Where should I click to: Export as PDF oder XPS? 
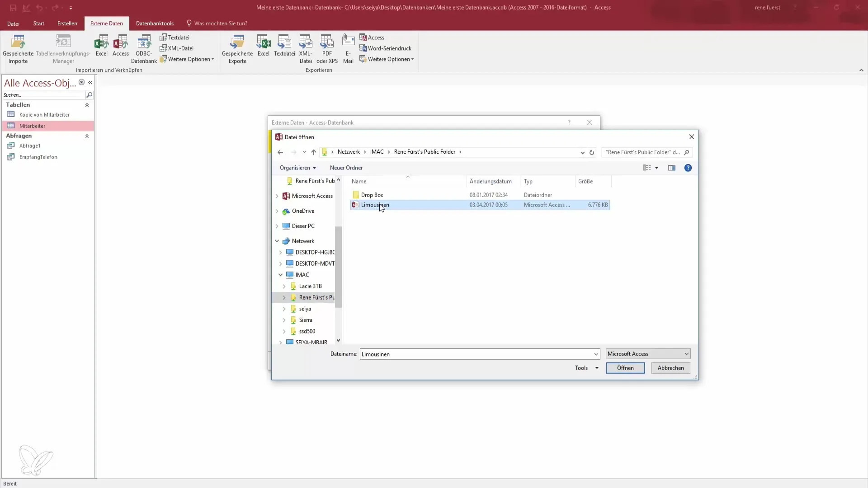327,49
